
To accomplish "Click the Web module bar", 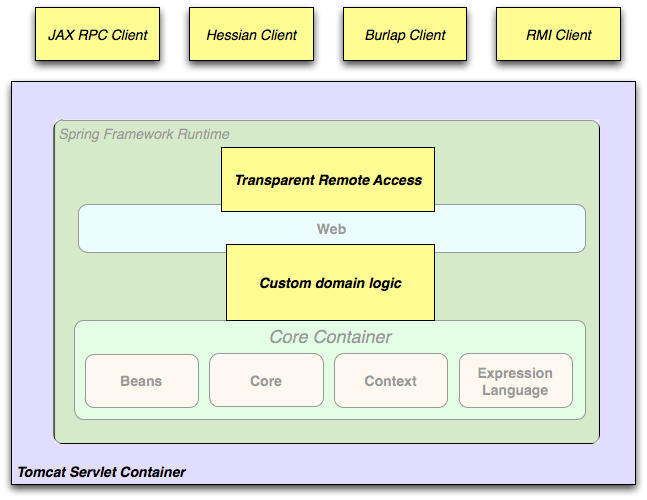I will pyautogui.click(x=332, y=229).
